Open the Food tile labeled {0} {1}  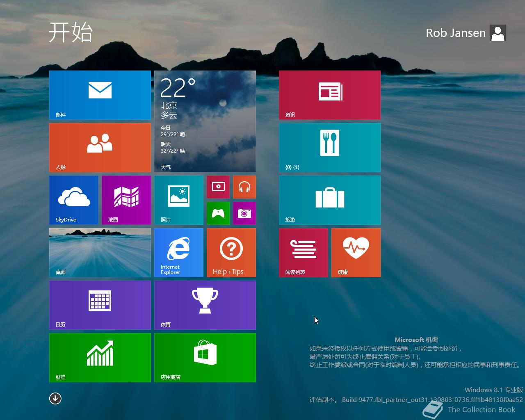(330, 148)
